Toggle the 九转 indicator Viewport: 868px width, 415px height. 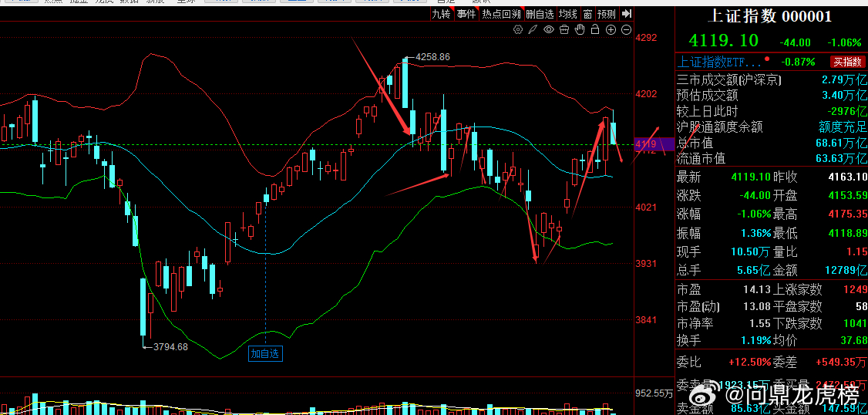point(442,15)
